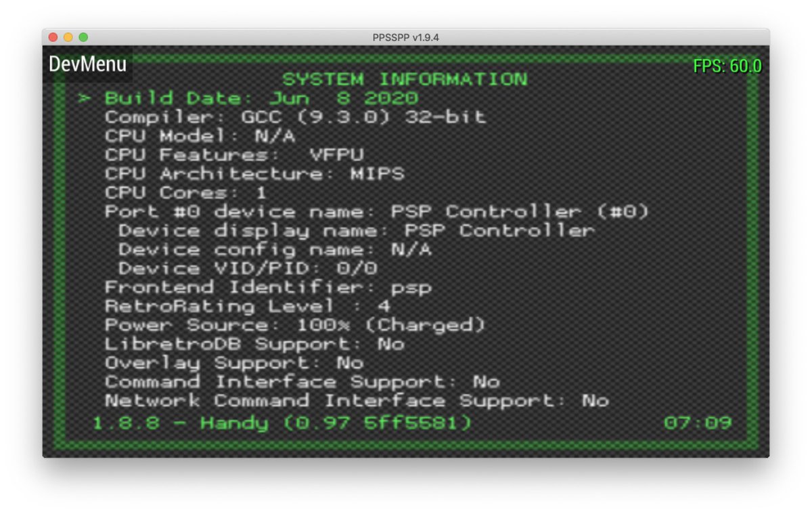
Task: Click Network Command Interface Support: No
Action: [x=357, y=401]
